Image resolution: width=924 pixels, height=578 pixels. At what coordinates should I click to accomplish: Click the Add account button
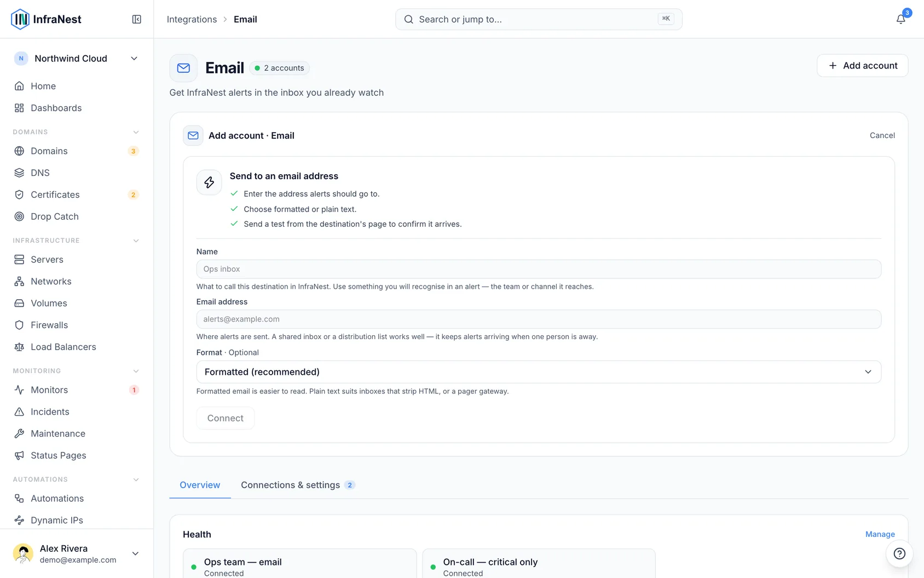[863, 66]
